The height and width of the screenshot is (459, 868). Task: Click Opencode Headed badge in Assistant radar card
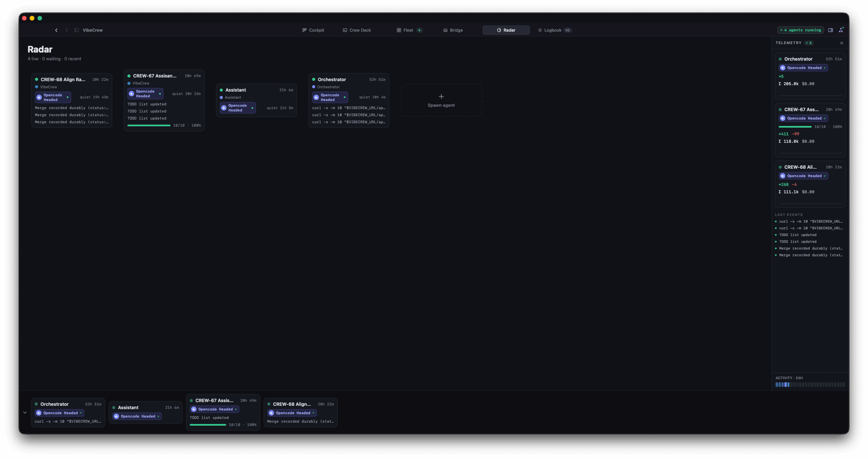238,108
